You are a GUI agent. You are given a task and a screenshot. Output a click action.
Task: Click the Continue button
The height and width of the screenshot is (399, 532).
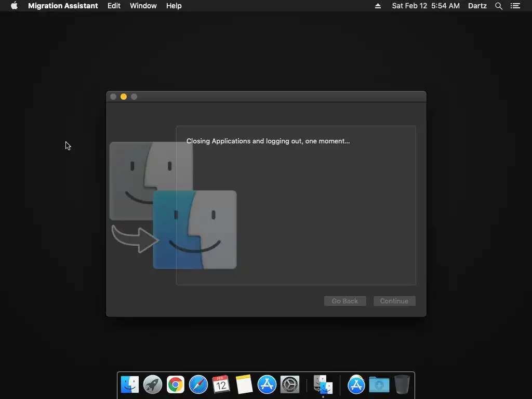click(x=394, y=301)
